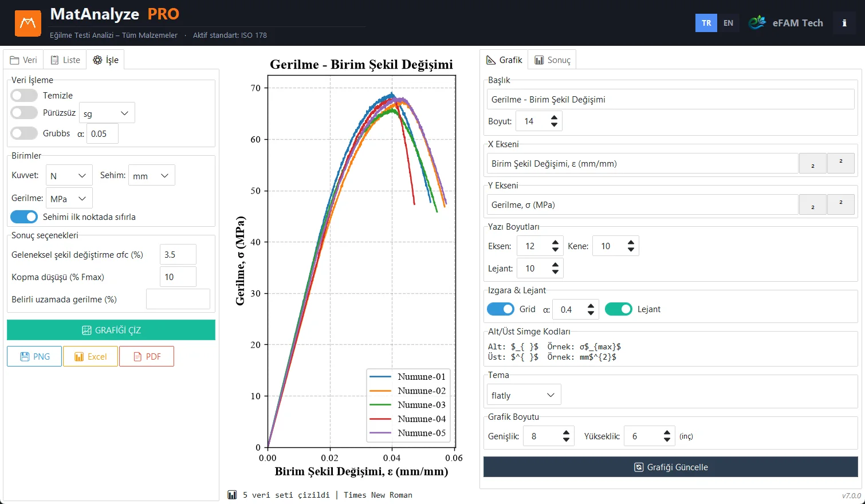
Task: Decrease the Boyut title size value
Action: (554, 124)
